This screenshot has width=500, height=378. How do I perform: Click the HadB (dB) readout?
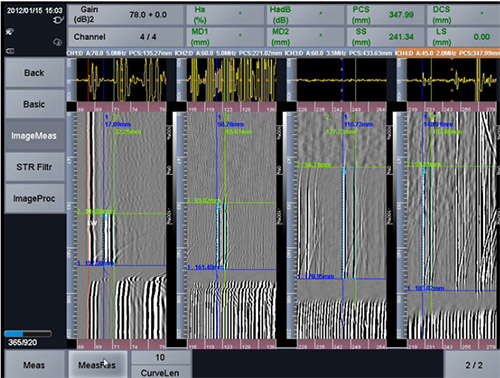click(305, 15)
